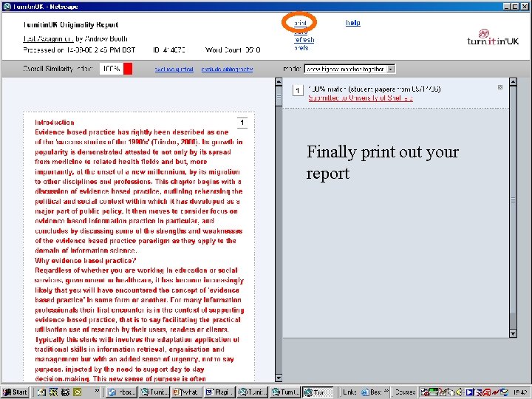This screenshot has width=532, height=399.
Task: Click the right pane scrollbar thumb
Action: (513, 199)
